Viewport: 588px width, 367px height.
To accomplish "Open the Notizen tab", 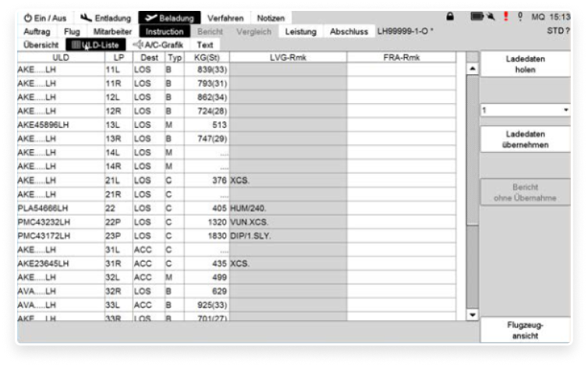I will [x=271, y=18].
